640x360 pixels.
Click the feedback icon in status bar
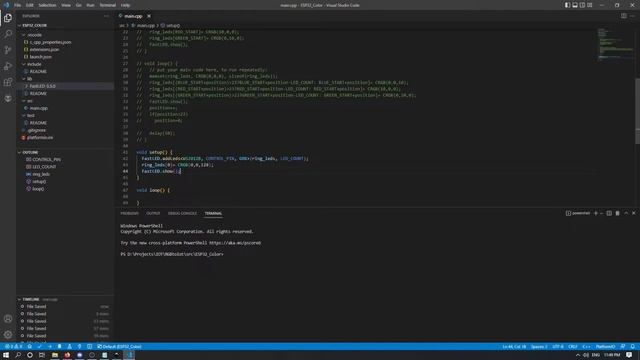[623, 347]
